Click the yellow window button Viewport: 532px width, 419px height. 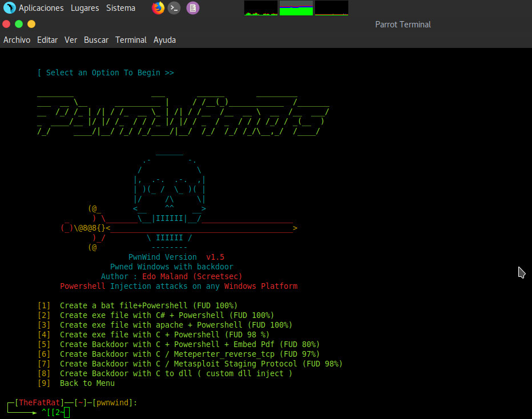31,24
